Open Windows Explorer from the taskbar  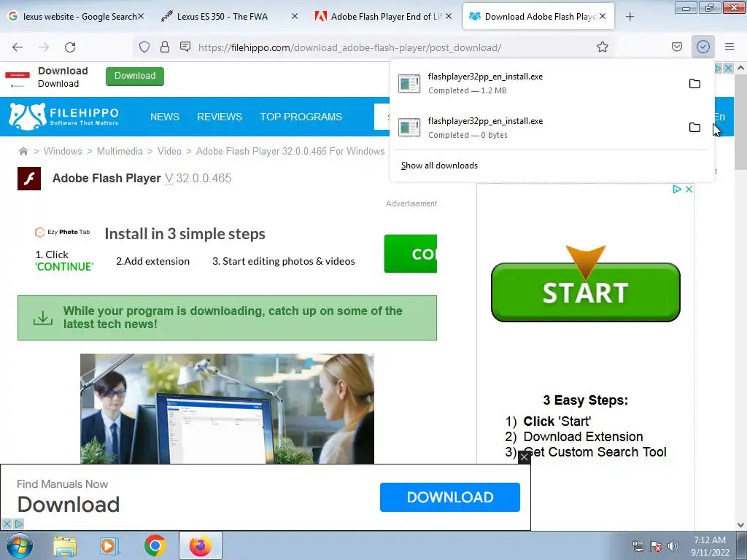(65, 545)
